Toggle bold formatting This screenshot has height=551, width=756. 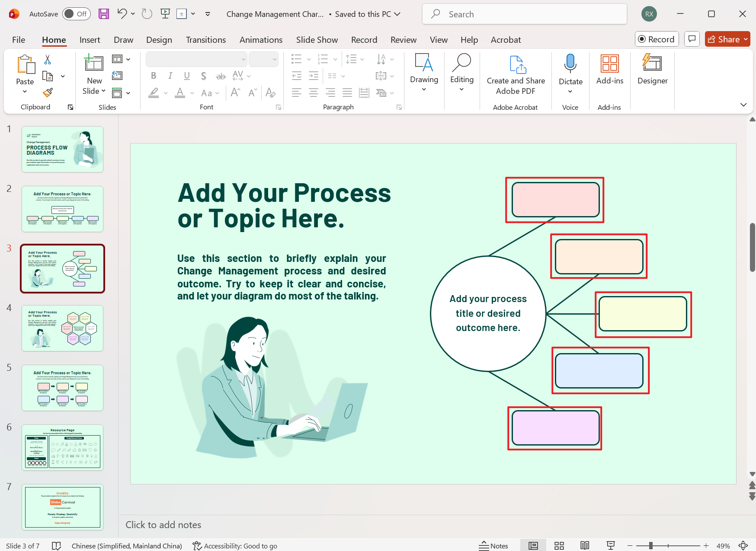click(153, 76)
